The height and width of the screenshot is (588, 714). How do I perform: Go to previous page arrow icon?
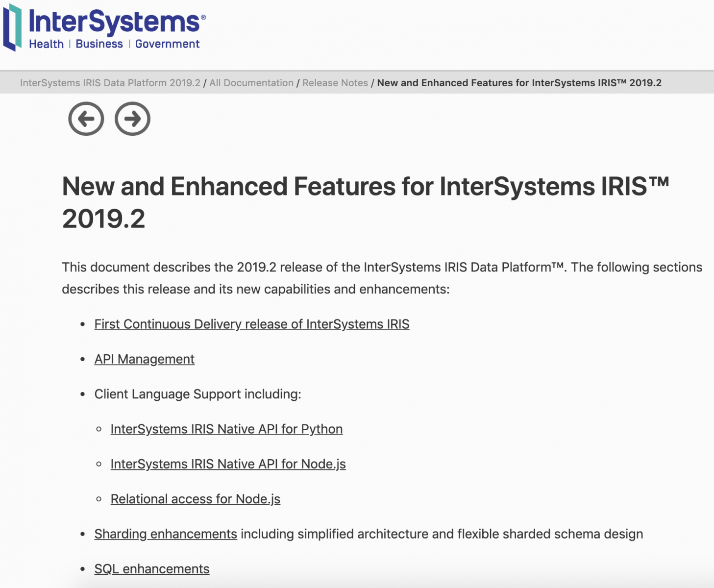click(x=86, y=119)
